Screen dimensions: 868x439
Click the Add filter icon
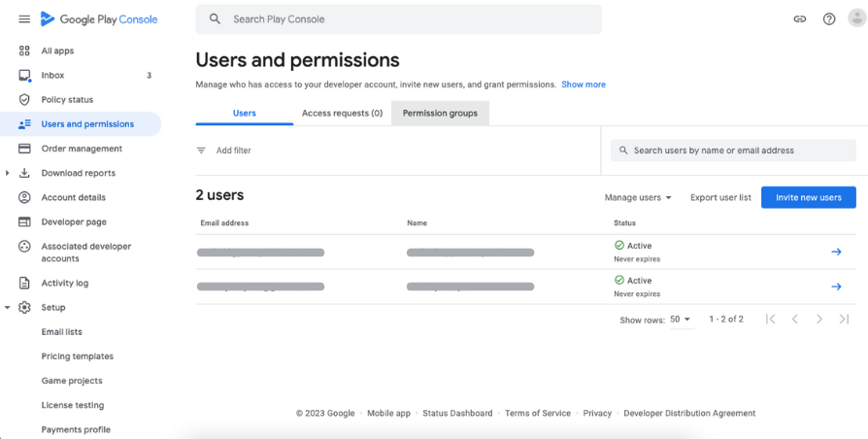pos(202,151)
